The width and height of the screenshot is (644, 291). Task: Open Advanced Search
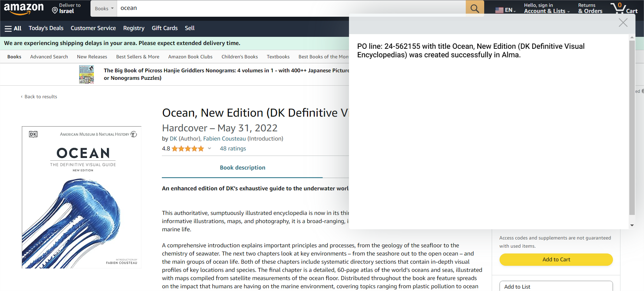point(49,57)
